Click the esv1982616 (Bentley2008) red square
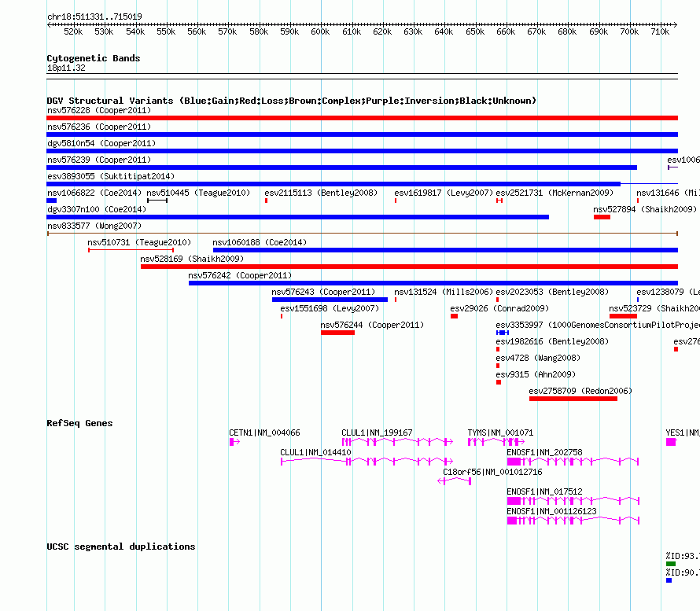The image size is (700, 611). pyautogui.click(x=498, y=349)
